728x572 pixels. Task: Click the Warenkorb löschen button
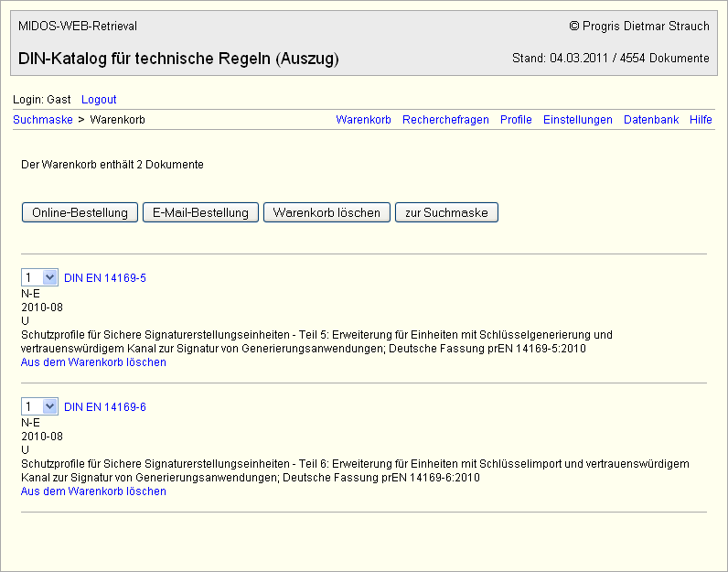coord(327,212)
